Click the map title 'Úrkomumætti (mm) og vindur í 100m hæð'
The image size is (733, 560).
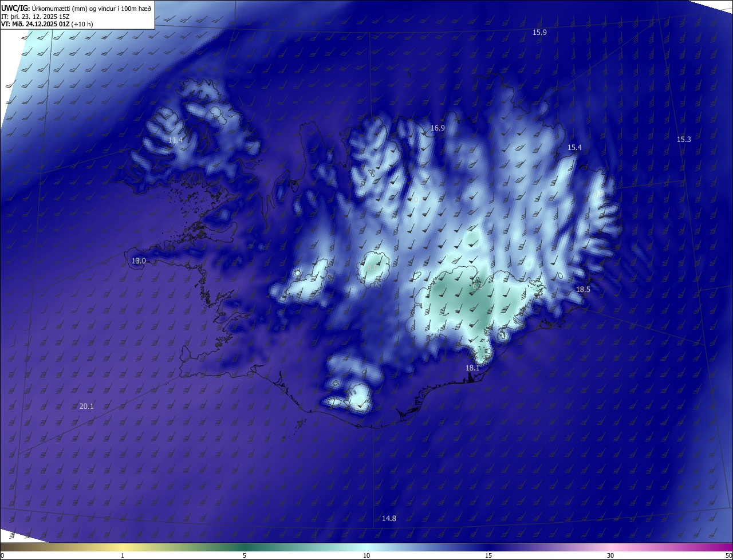(x=91, y=7)
